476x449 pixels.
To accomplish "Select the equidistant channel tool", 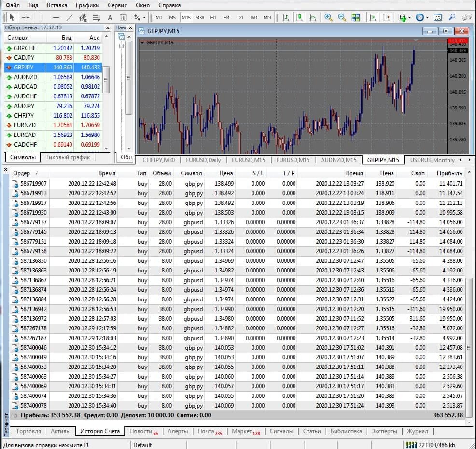I will pos(83,17).
